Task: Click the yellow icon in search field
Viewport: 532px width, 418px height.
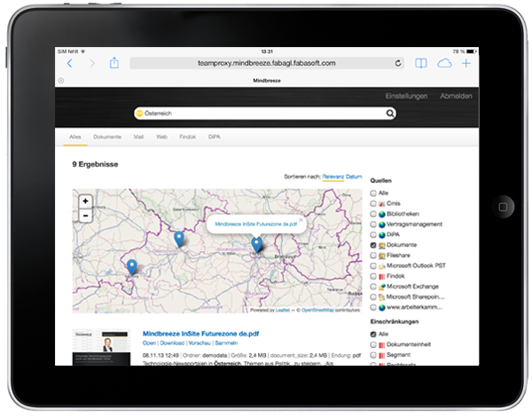Action: (x=139, y=113)
